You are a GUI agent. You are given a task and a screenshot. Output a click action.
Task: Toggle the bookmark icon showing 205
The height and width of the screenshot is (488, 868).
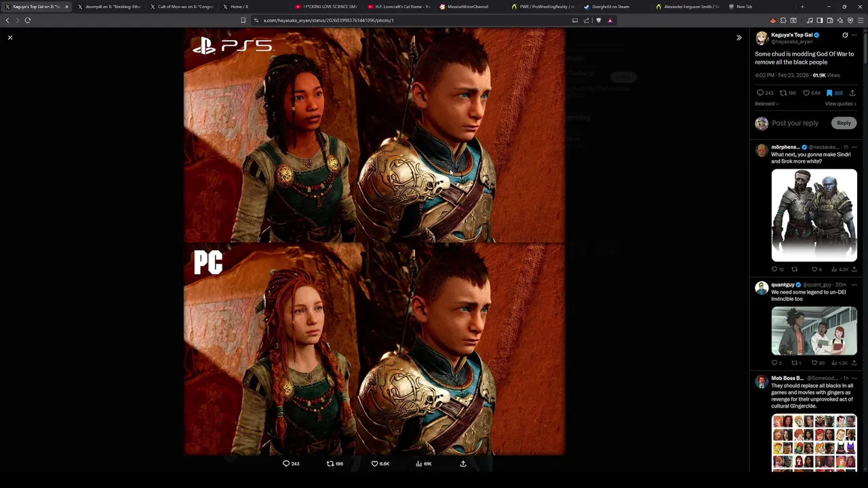[829, 93]
